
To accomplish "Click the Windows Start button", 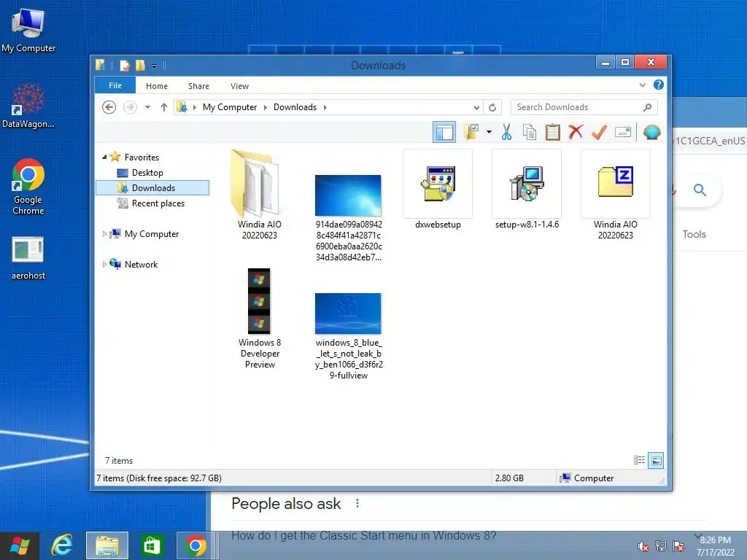I will tap(20, 545).
